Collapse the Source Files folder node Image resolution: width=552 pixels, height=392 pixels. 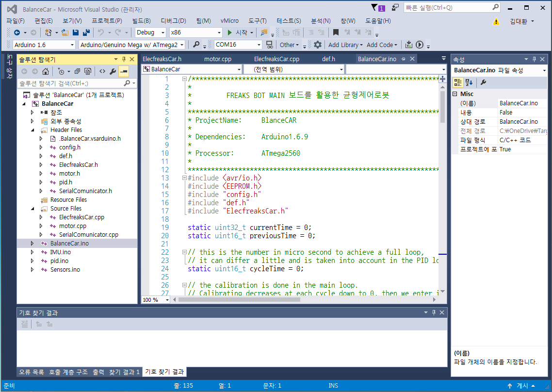click(32, 209)
